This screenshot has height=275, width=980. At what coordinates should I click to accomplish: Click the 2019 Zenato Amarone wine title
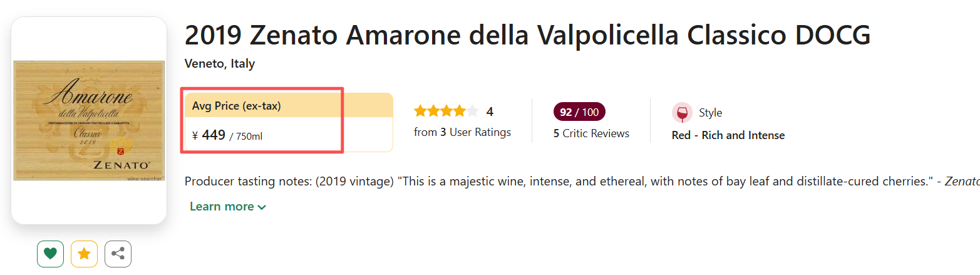point(527,36)
